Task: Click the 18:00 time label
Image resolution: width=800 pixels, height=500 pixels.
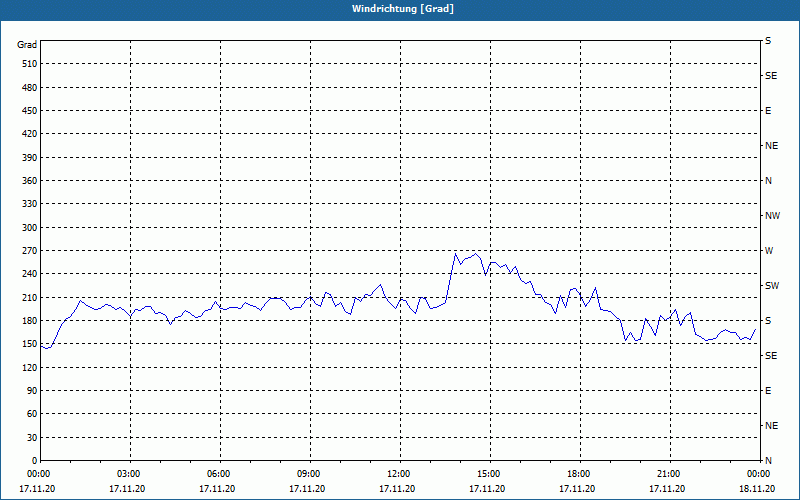Action: (x=580, y=474)
